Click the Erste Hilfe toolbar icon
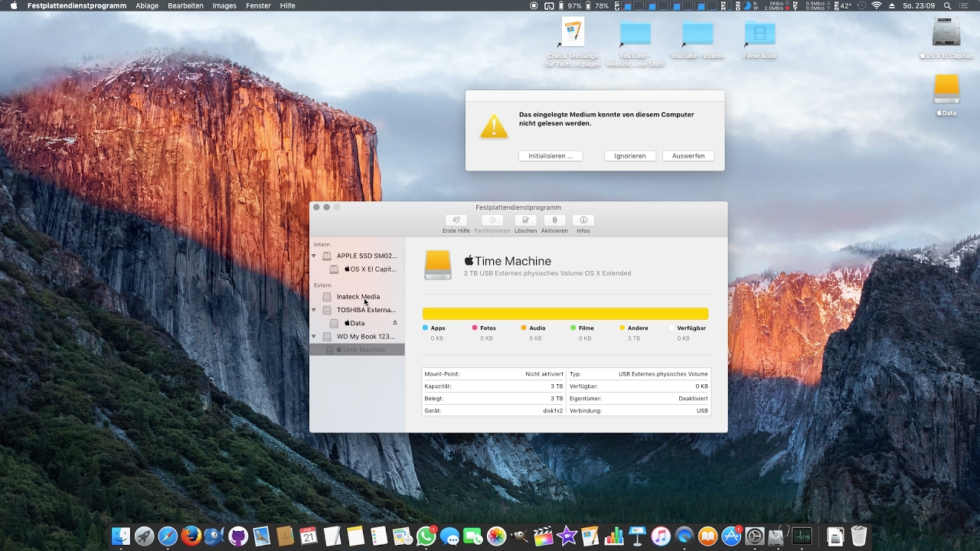This screenshot has width=980, height=551. tap(456, 220)
